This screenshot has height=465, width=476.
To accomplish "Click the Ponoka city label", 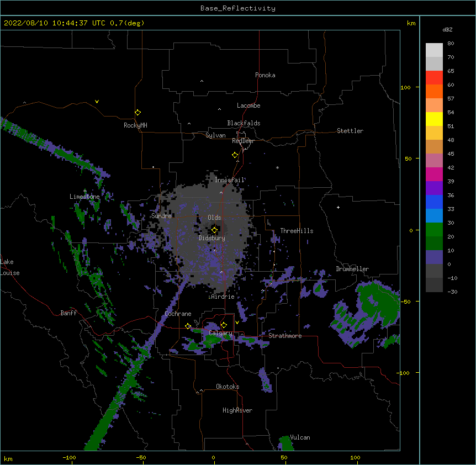I will [x=265, y=75].
